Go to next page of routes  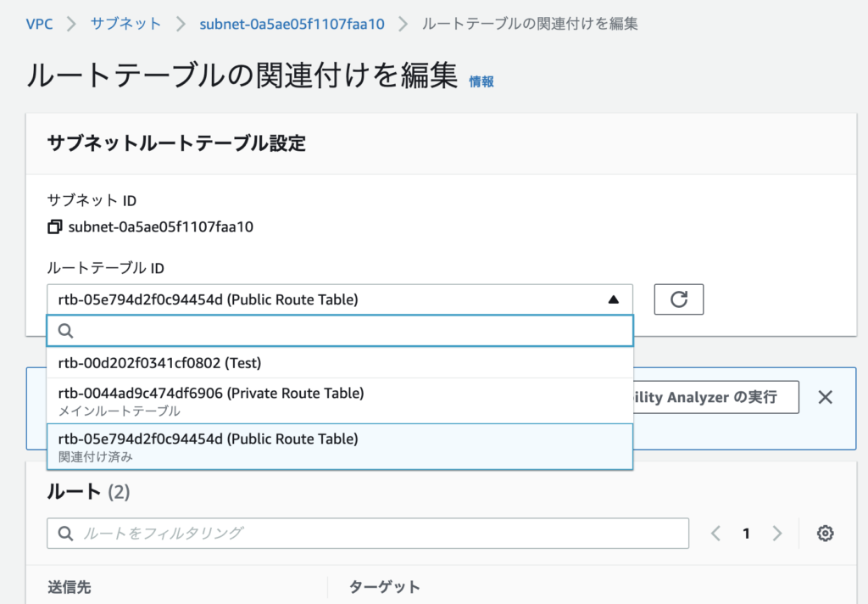pos(777,533)
